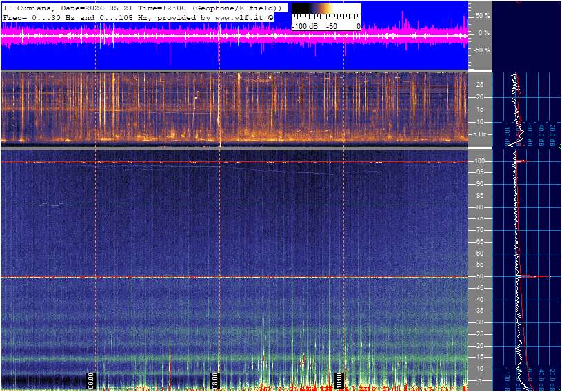Click the 50 label on E-field frequency axis
Image resolution: width=562 pixels, height=392 pixels.
coord(479,276)
